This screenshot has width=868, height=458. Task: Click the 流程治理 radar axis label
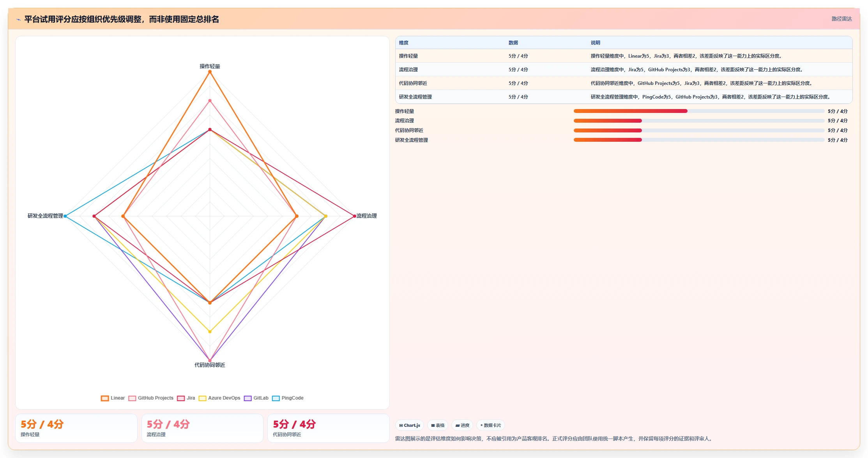pyautogui.click(x=367, y=216)
